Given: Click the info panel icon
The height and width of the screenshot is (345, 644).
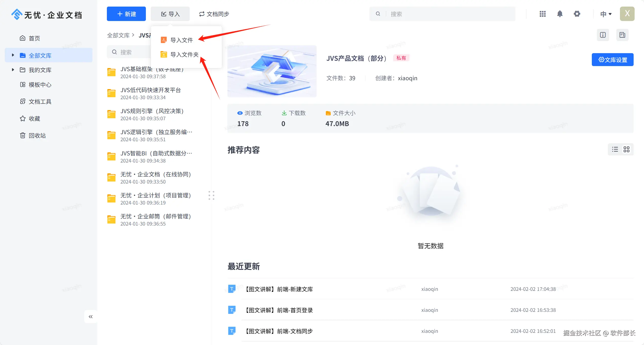Looking at the screenshot, I should [603, 35].
